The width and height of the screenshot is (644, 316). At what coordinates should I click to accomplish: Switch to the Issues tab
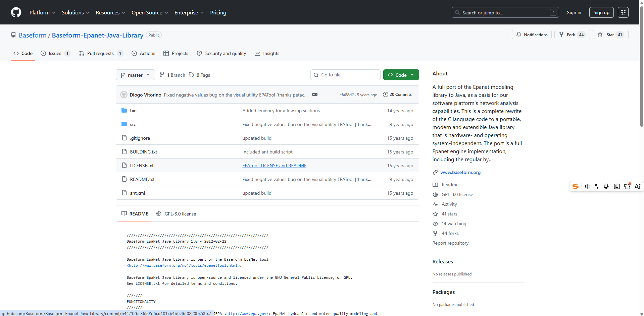click(55, 53)
